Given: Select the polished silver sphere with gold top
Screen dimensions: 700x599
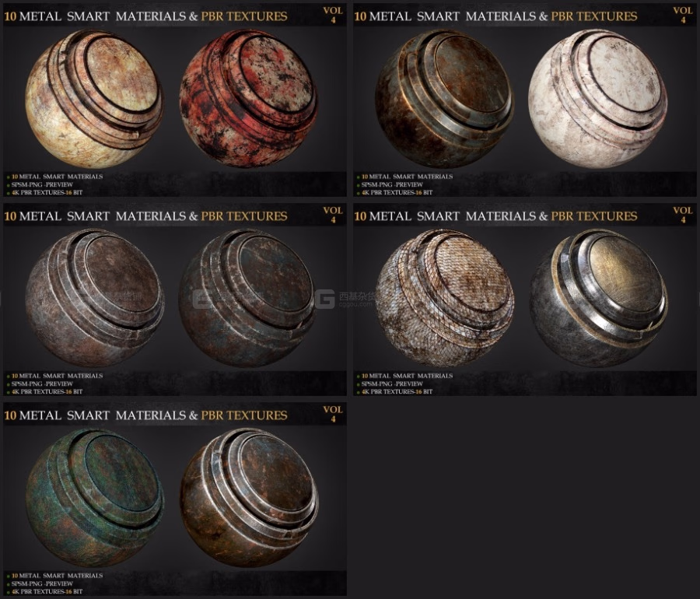Looking at the screenshot, I should [x=598, y=299].
